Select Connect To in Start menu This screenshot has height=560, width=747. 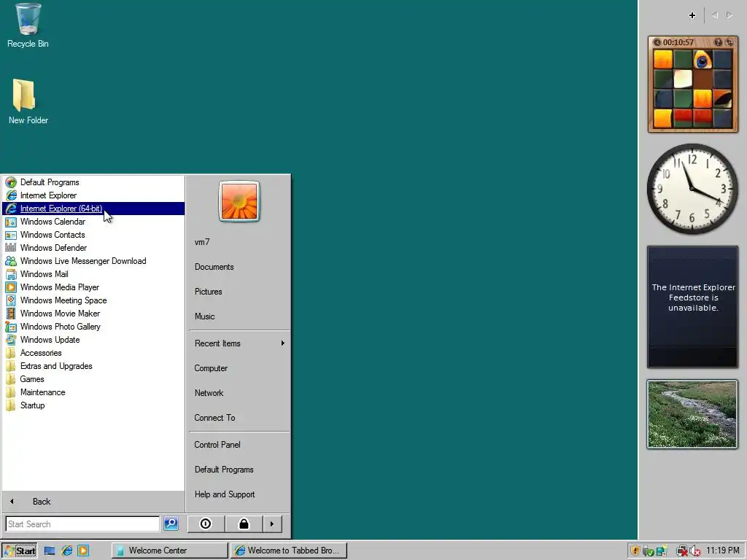click(x=239, y=418)
